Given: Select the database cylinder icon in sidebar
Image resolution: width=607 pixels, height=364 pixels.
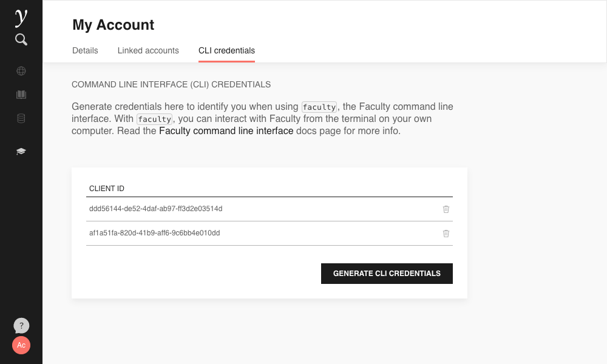Looking at the screenshot, I should tap(21, 118).
